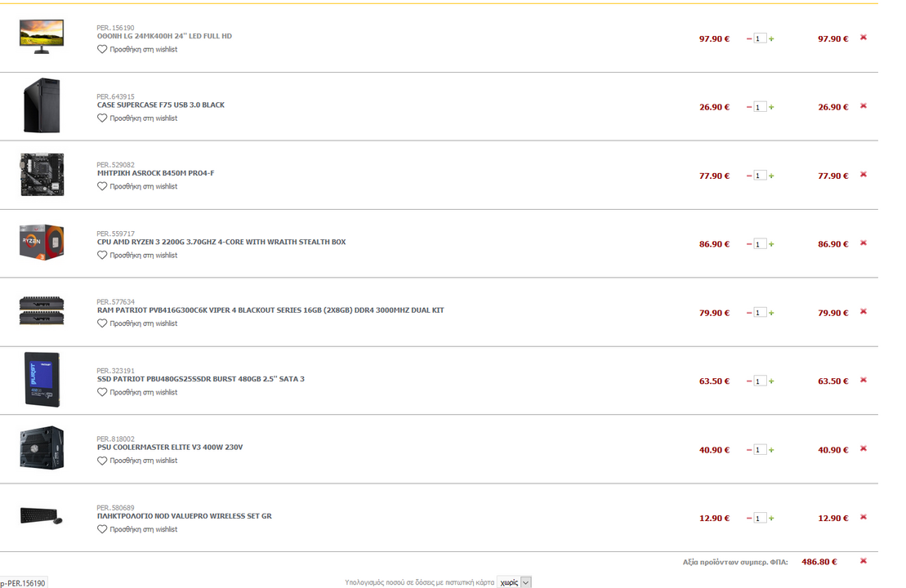Add ASRock B450M motherboard to wishlist
Screen dimensions: 906x588
coord(137,186)
